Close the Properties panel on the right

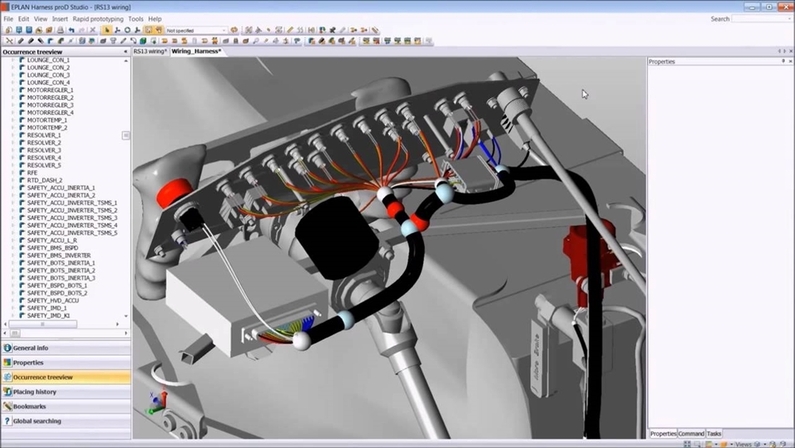coord(790,61)
